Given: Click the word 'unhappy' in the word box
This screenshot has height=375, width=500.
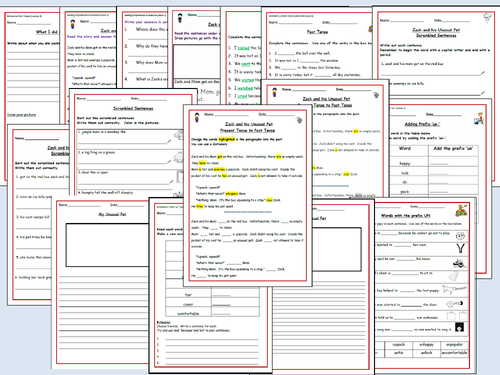Looking at the screenshot, I should (427, 344).
